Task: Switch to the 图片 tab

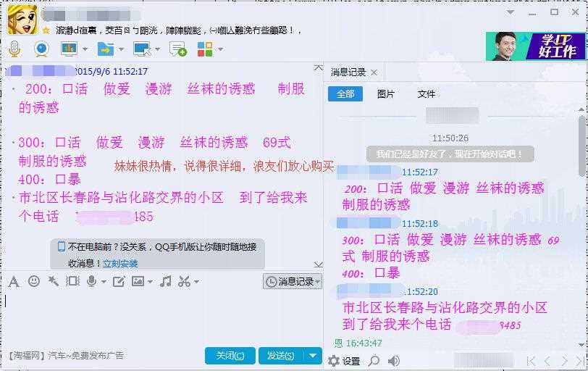Action: (385, 93)
